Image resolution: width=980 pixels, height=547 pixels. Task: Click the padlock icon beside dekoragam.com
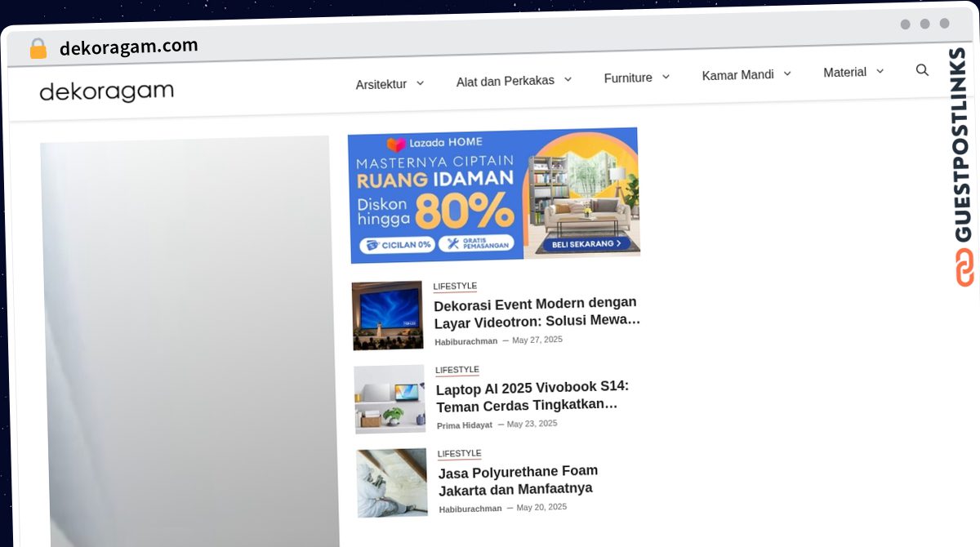point(38,49)
